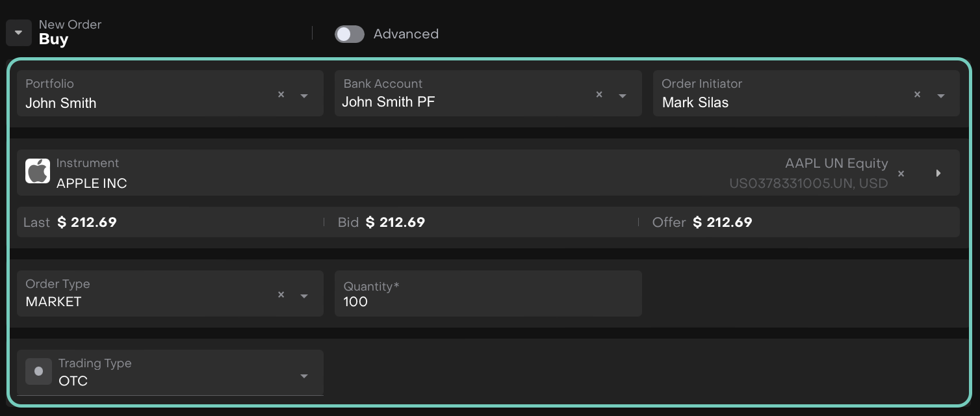Remove the selected APPLE INC instrument
Image resolution: width=980 pixels, height=416 pixels.
pos(901,174)
